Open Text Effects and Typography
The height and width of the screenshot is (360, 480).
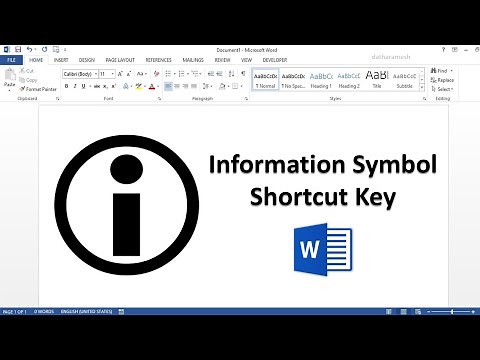click(x=126, y=86)
